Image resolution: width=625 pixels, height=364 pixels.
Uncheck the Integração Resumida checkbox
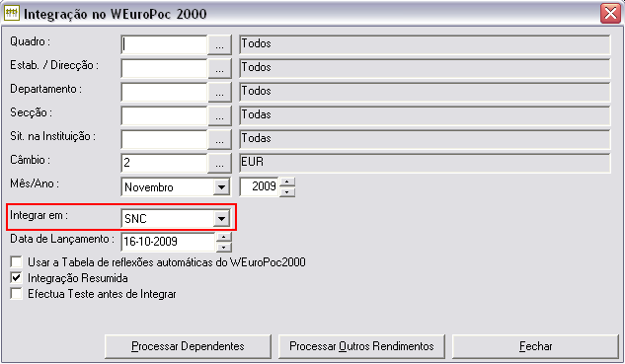coord(17,278)
